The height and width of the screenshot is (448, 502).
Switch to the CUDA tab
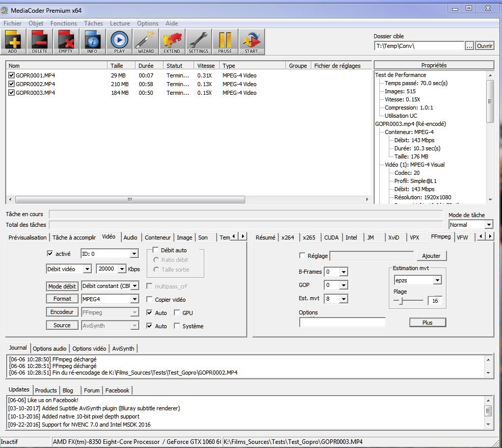click(x=331, y=238)
